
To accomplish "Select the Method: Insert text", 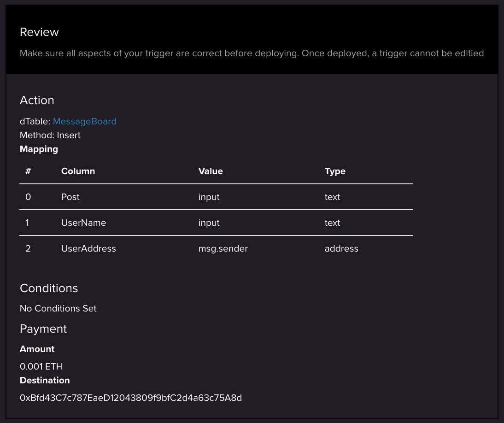I will 50,135.
